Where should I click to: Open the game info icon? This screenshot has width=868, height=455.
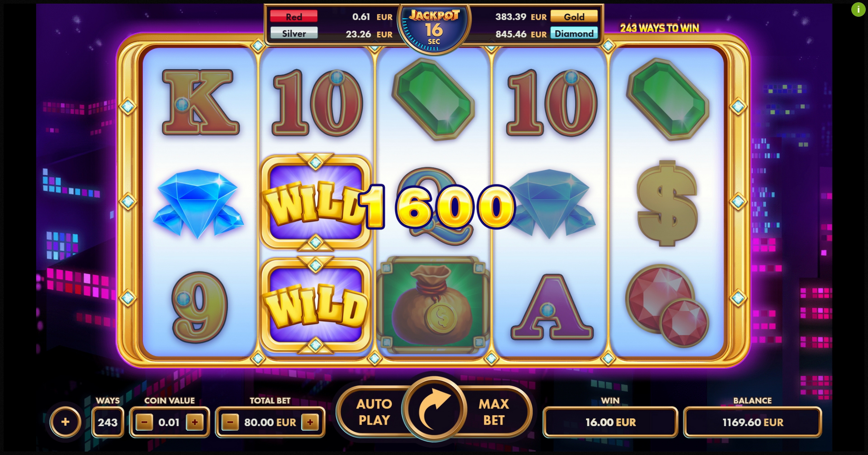[858, 9]
